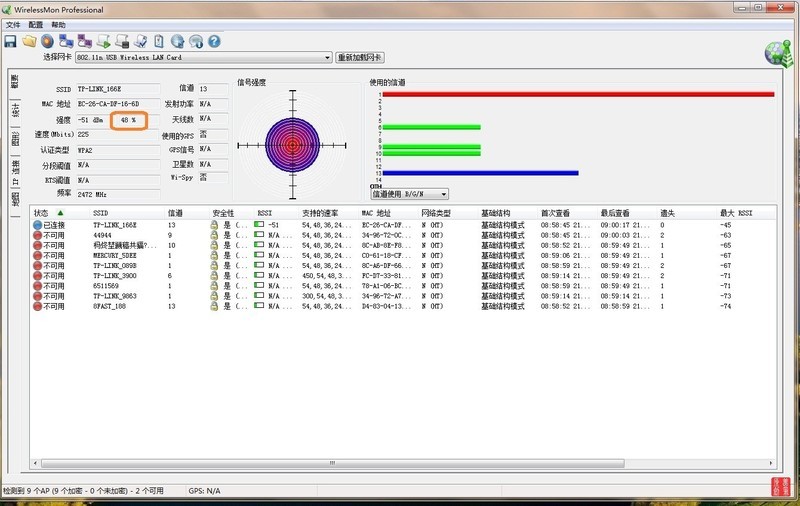The image size is (800, 506).
Task: Sort by the 最大 RSSI column header
Action: (x=747, y=213)
